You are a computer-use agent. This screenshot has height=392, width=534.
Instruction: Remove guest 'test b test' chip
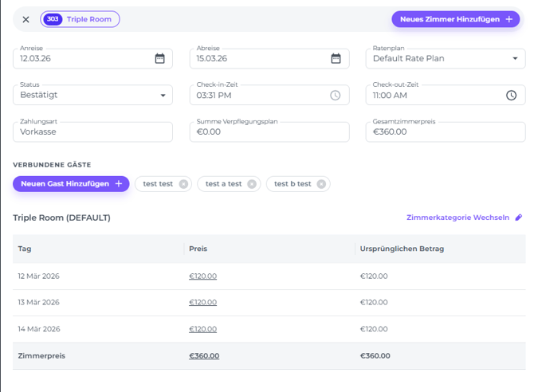pyautogui.click(x=321, y=184)
